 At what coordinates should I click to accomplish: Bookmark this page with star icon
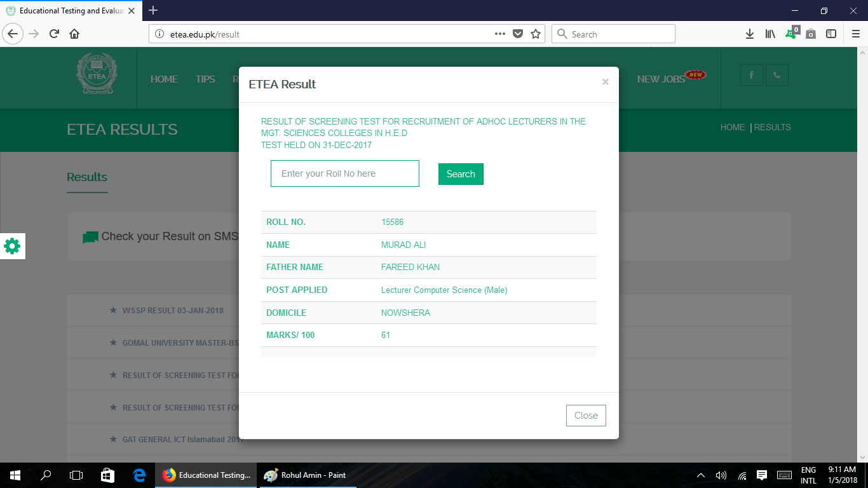pos(536,34)
